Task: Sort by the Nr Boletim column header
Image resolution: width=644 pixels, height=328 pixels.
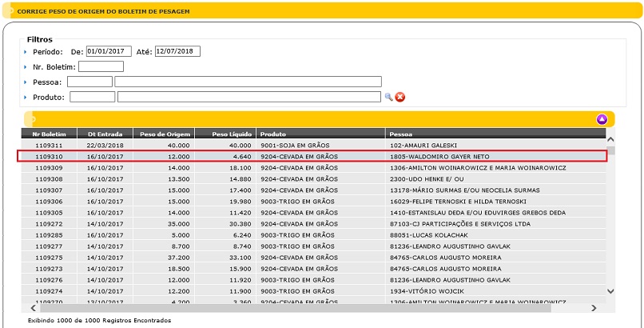Action: tap(49, 134)
